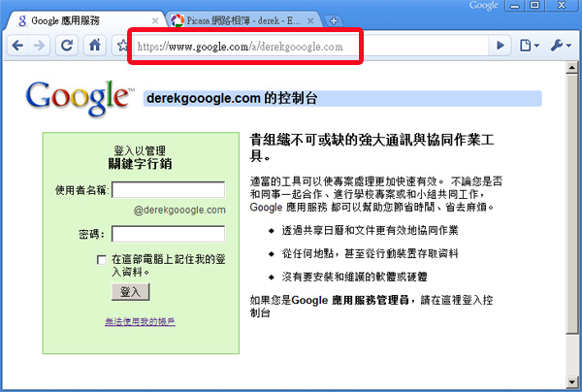Go forward with the forward arrow

click(39, 46)
